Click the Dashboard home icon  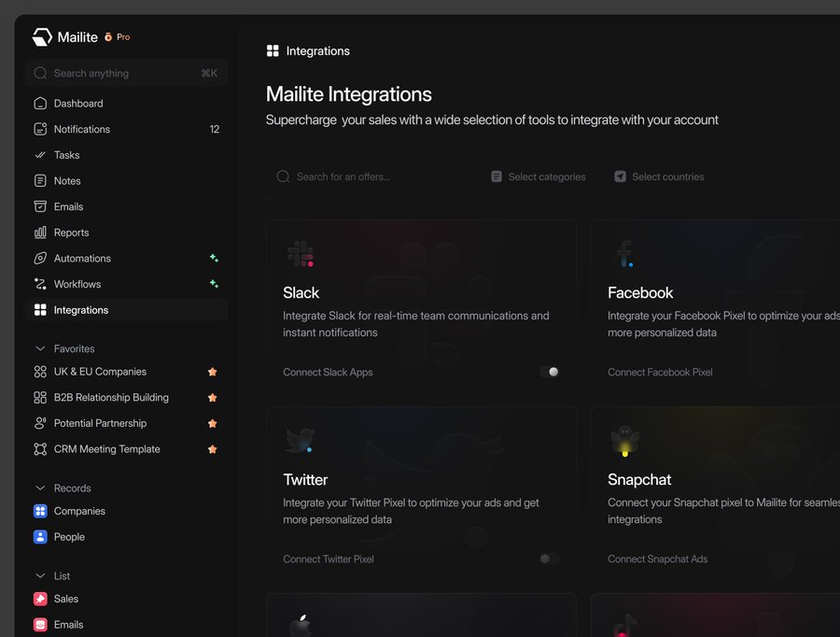click(x=40, y=104)
